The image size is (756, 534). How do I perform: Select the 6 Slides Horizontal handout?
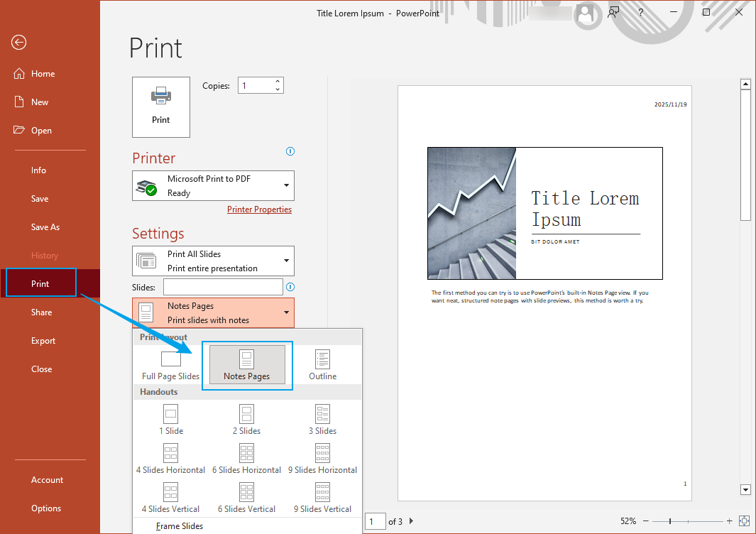coord(246,458)
